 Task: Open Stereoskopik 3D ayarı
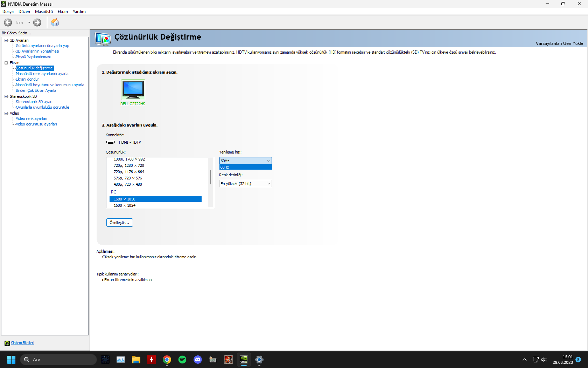[34, 102]
